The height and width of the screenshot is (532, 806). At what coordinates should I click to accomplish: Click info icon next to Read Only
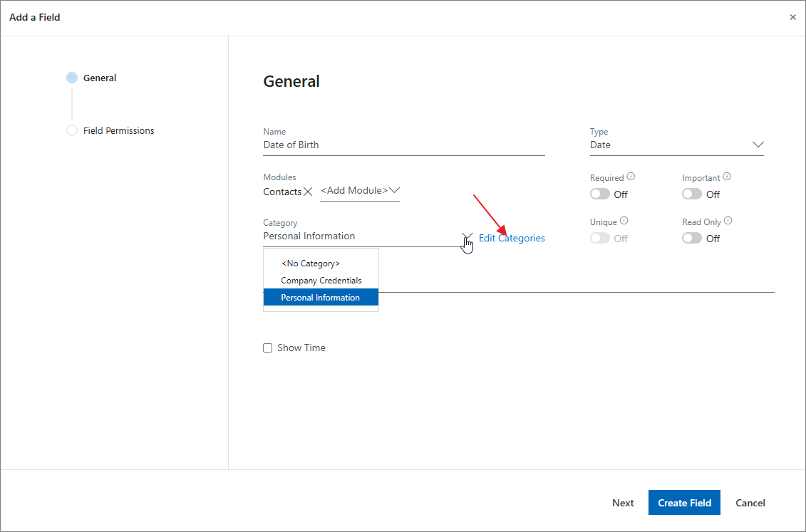coord(728,221)
